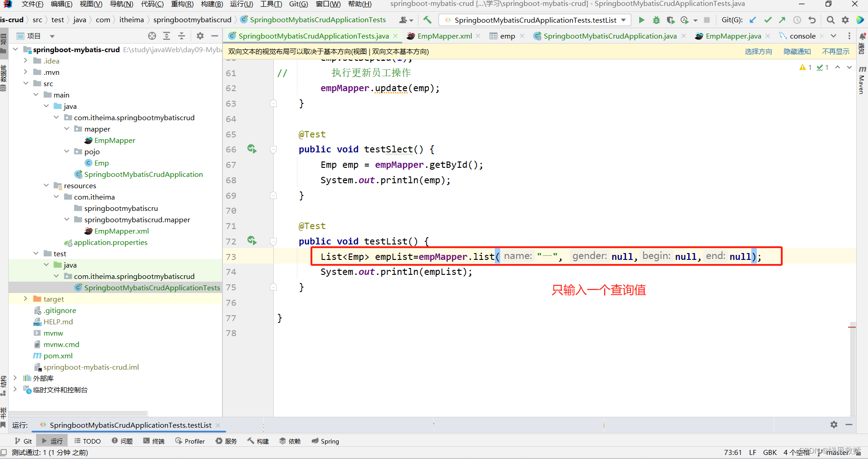Collapse all nodes in the project tree
This screenshot has height=459, width=868.
click(181, 35)
